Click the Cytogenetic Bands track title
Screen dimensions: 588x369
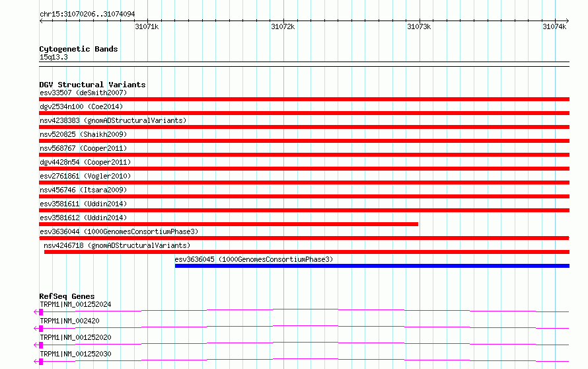pyautogui.click(x=79, y=49)
